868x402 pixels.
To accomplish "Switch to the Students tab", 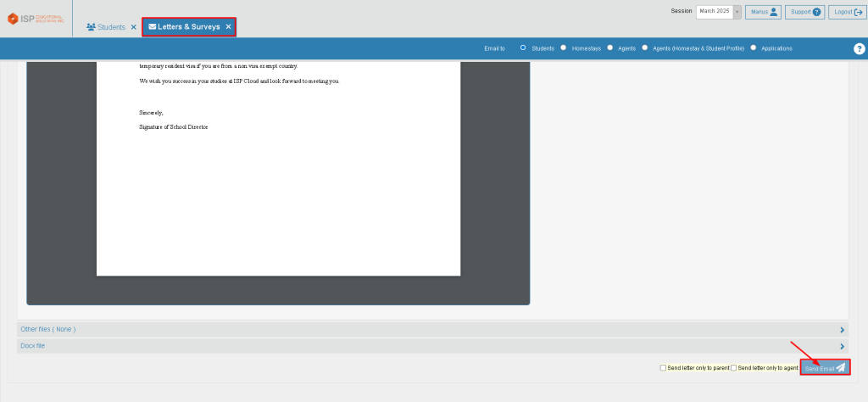I will click(x=111, y=27).
